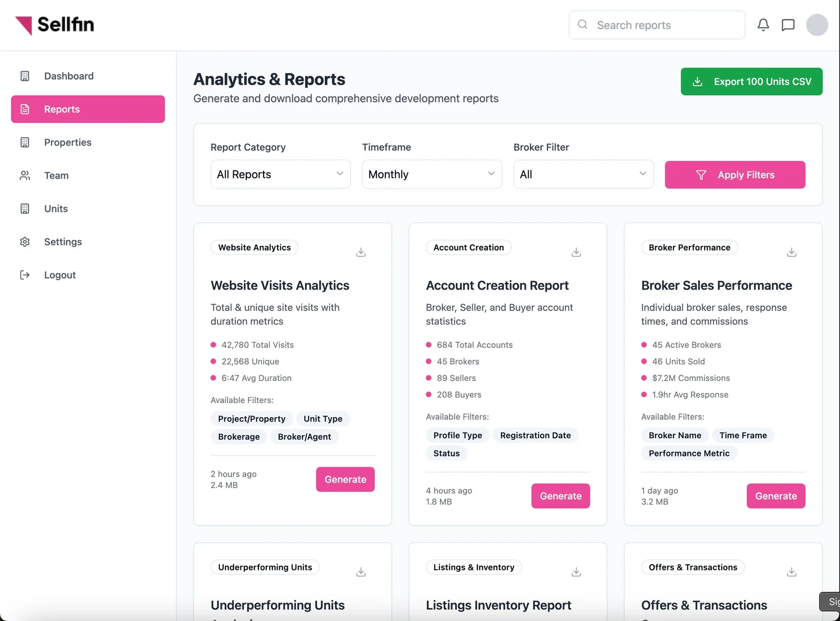Open the notifications bell
840x621 pixels.
763,25
